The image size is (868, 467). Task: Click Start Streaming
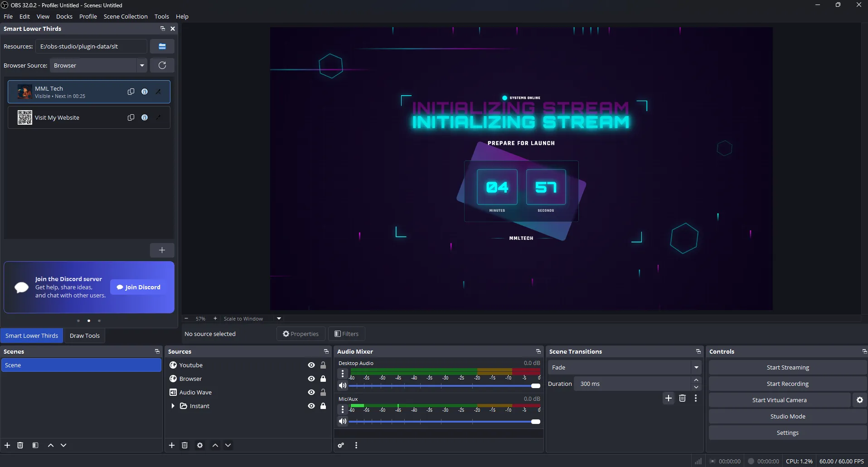pyautogui.click(x=787, y=367)
